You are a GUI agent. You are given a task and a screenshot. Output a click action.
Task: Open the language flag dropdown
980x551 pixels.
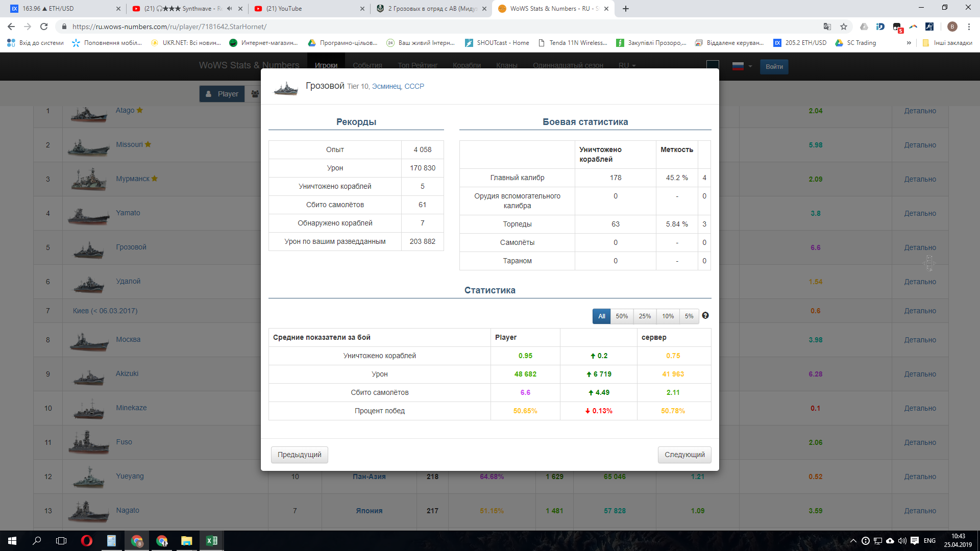tap(742, 66)
